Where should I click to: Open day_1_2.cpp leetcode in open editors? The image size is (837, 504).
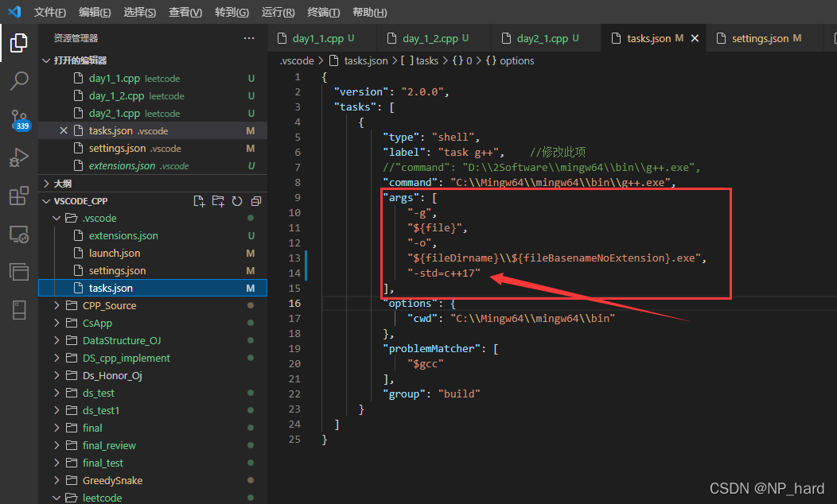(153, 96)
